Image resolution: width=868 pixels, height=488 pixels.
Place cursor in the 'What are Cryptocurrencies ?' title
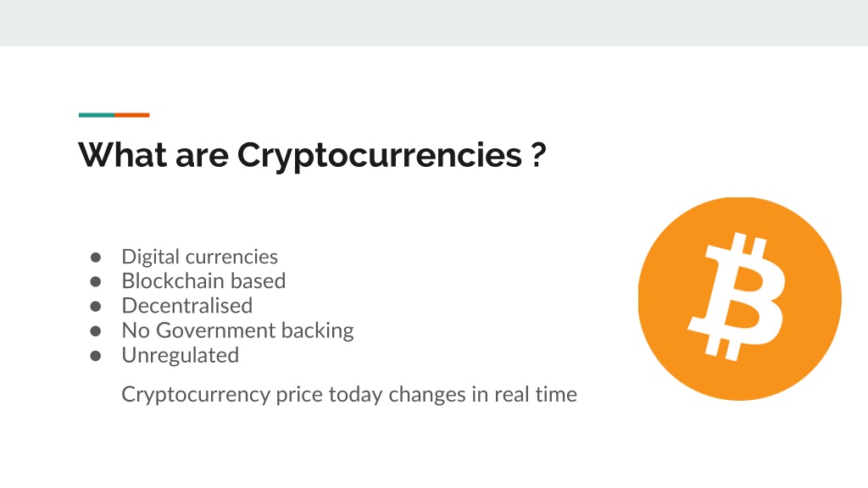[x=312, y=155]
